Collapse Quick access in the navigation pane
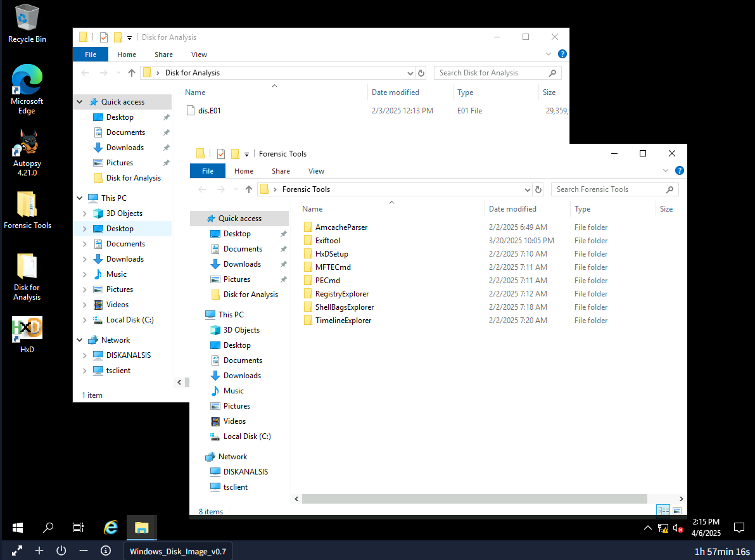Image resolution: width=755 pixels, height=560 pixels. [x=80, y=101]
